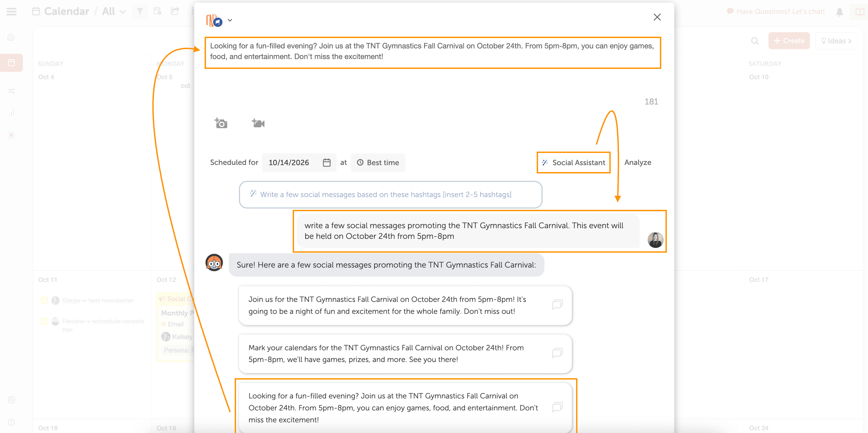The height and width of the screenshot is (433, 868).
Task: Click the Create button
Action: pos(789,41)
